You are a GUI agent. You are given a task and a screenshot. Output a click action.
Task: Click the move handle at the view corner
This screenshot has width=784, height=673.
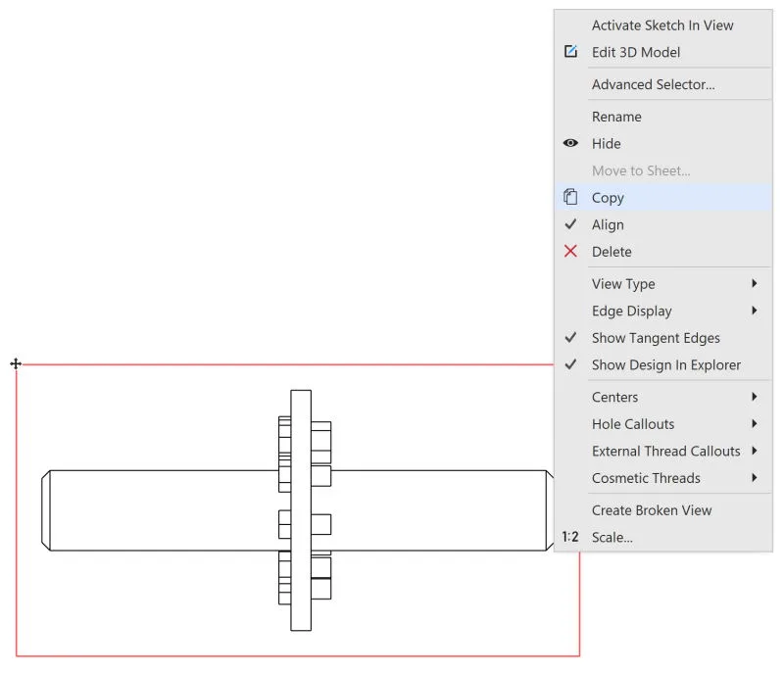(16, 363)
